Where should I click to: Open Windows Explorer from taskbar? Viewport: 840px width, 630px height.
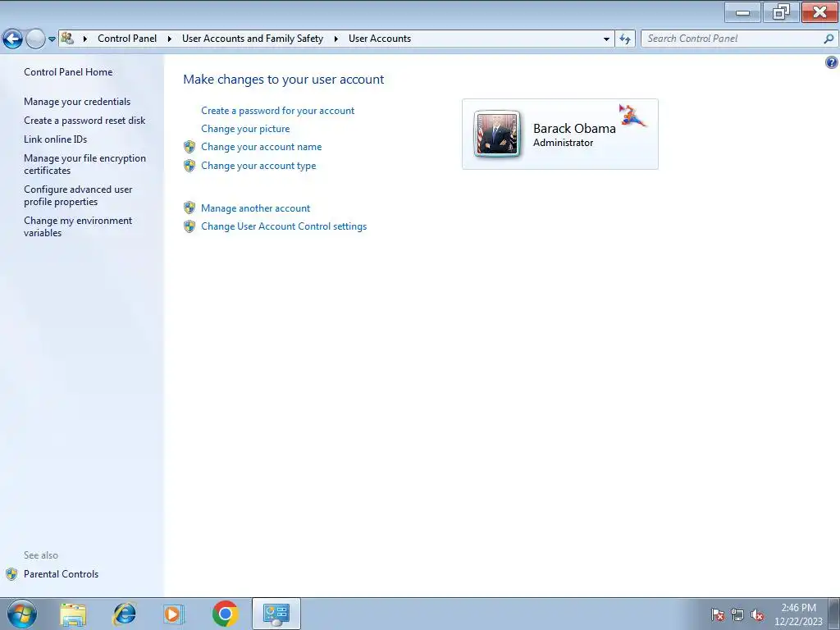tap(73, 614)
